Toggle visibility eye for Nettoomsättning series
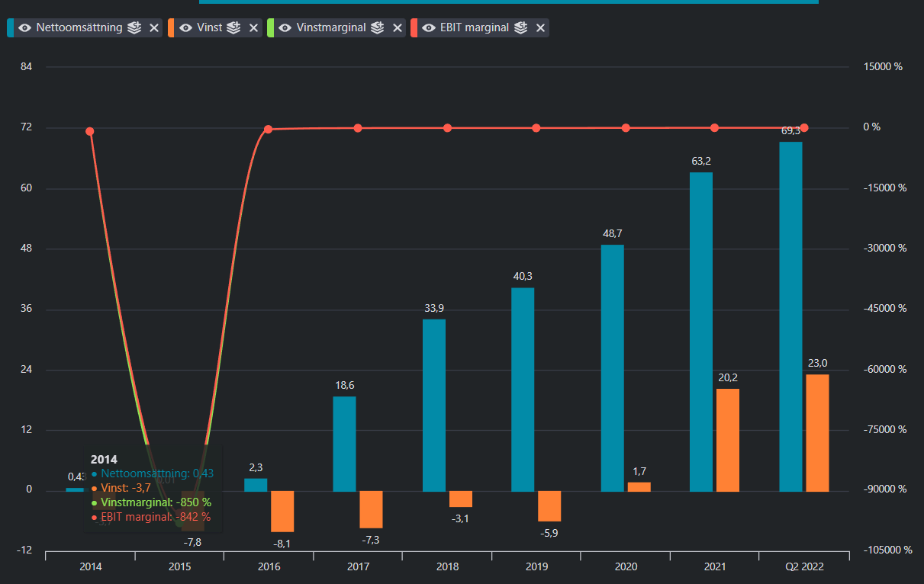This screenshot has height=584, width=924. point(25,27)
